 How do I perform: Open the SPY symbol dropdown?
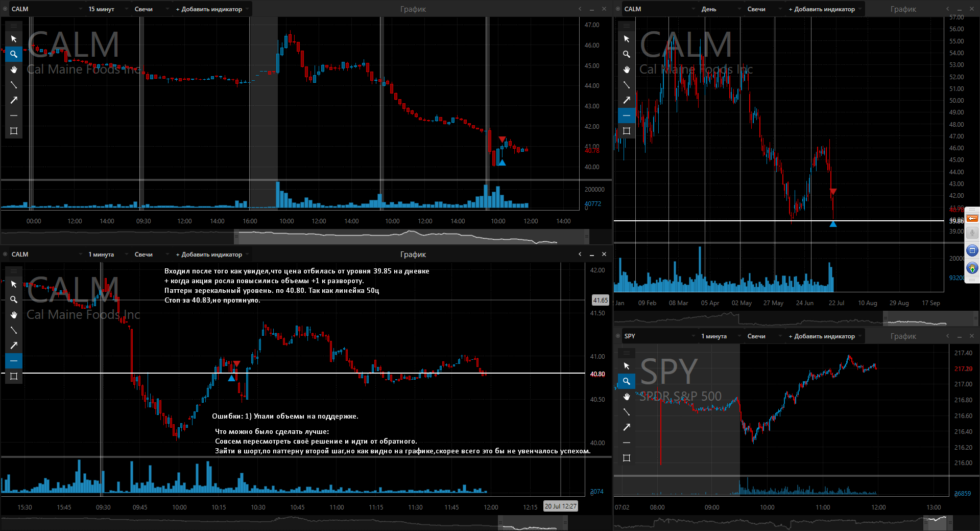[x=659, y=336]
